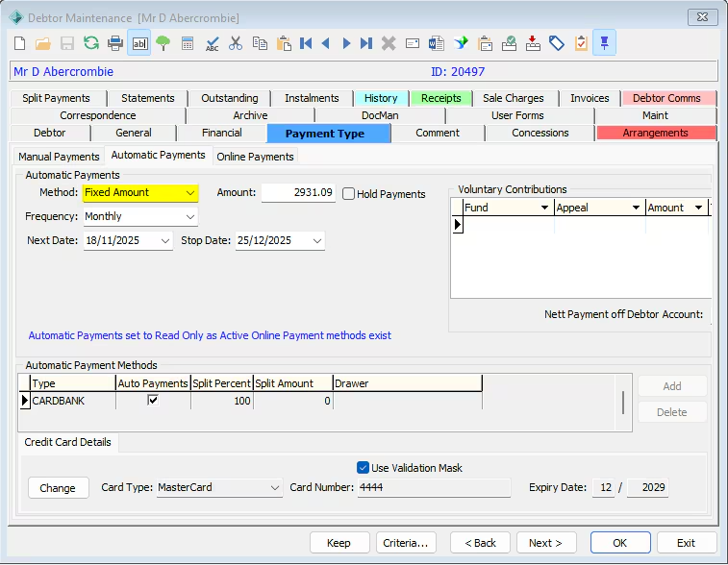Viewport: 728px width, 565px height.
Task: Open the History tab
Action: 381,98
